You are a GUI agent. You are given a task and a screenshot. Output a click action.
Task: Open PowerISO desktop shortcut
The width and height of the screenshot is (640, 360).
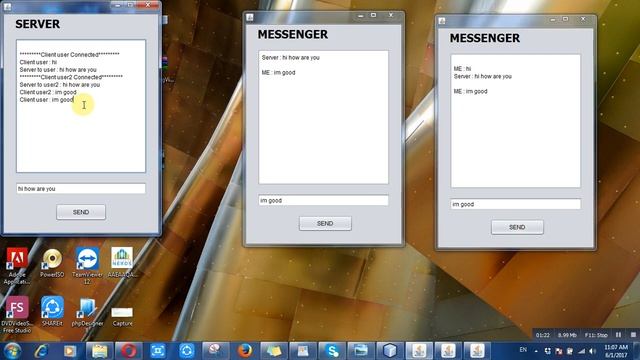pos(52,263)
